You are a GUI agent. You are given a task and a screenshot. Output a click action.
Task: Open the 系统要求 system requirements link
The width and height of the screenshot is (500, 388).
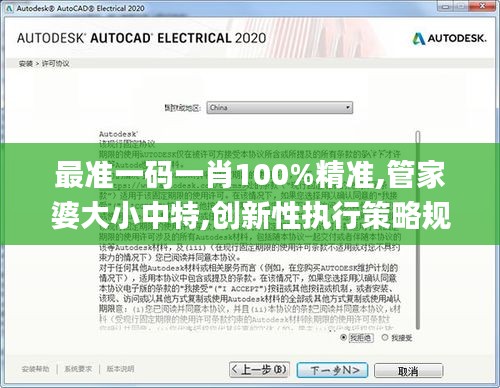coord(78,369)
